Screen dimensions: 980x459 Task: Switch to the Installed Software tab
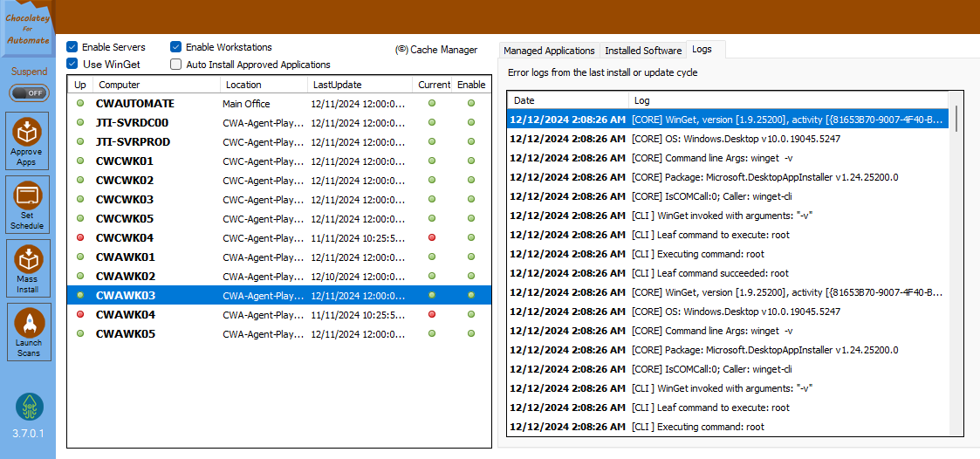(643, 51)
